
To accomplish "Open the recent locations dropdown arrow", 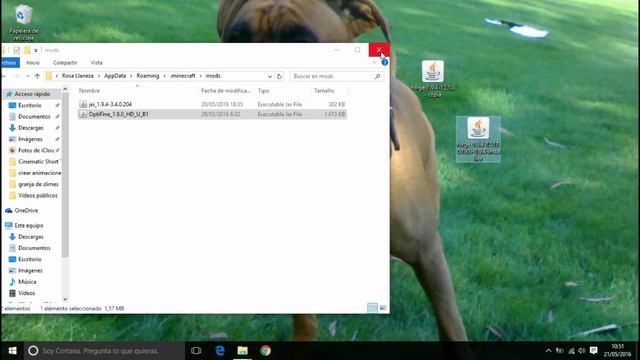I will coord(27,76).
